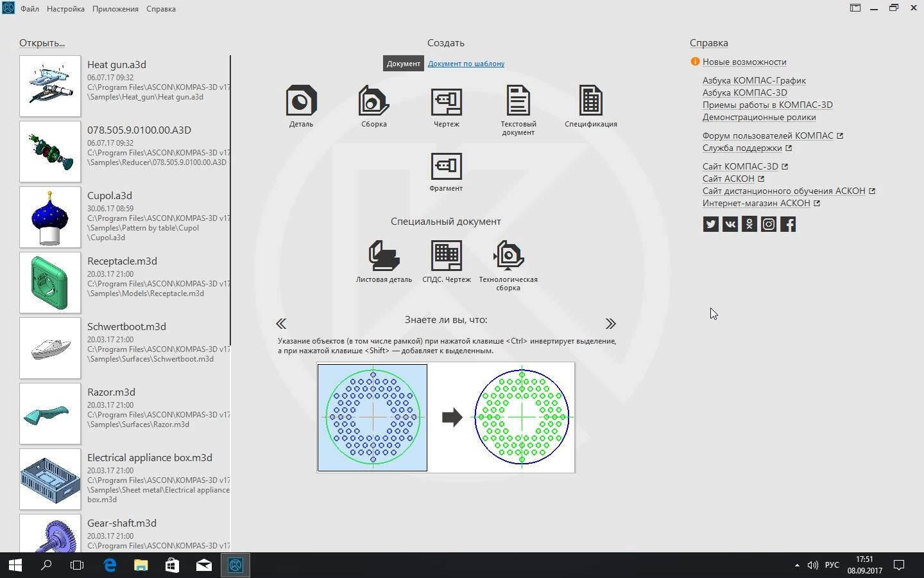Create a new Деталь document
This screenshot has width=924, height=578.
tap(301, 106)
